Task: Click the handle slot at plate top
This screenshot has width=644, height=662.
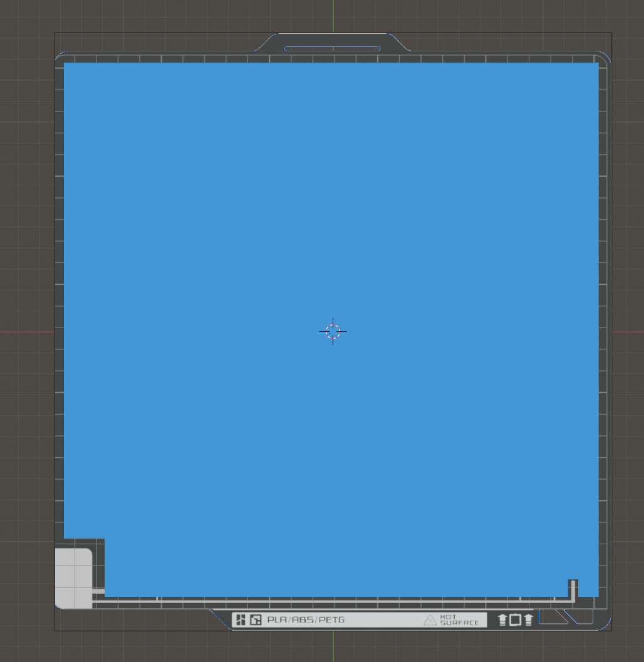Action: [x=333, y=49]
